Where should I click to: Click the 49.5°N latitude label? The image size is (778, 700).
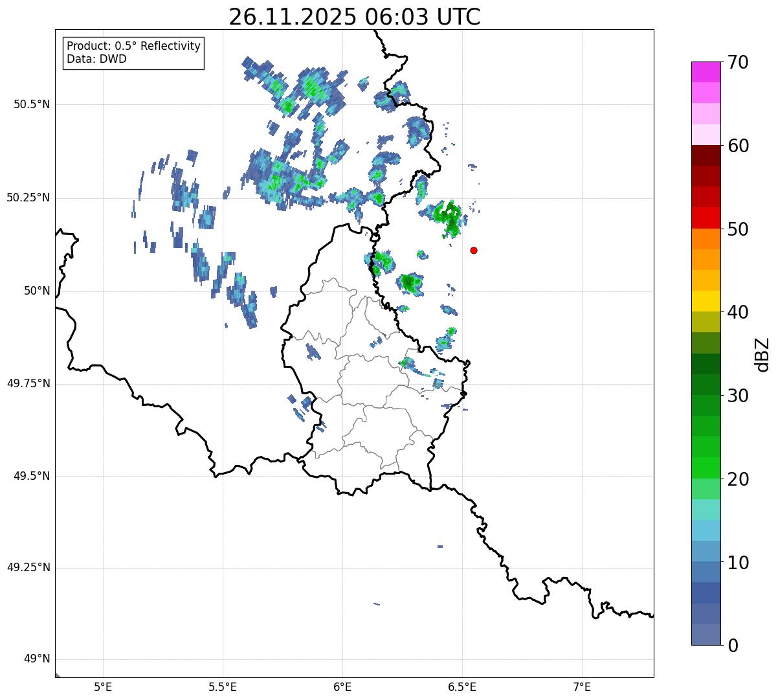[x=32, y=476]
